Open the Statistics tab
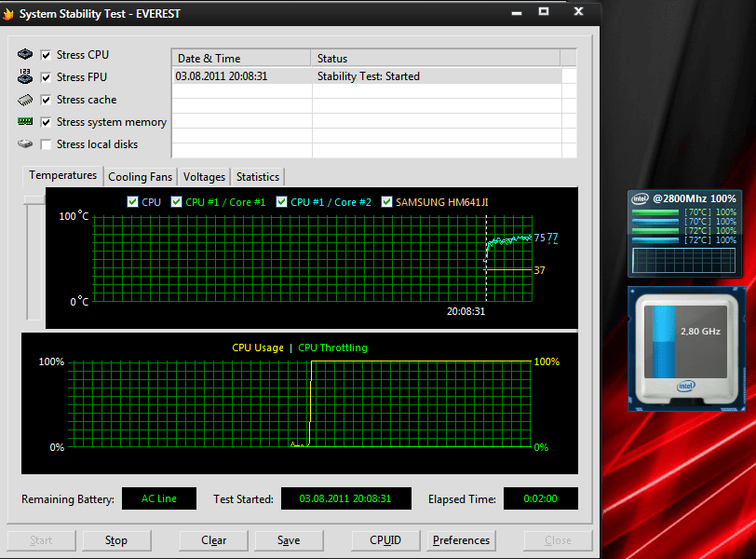The height and width of the screenshot is (559, 756). 258,177
